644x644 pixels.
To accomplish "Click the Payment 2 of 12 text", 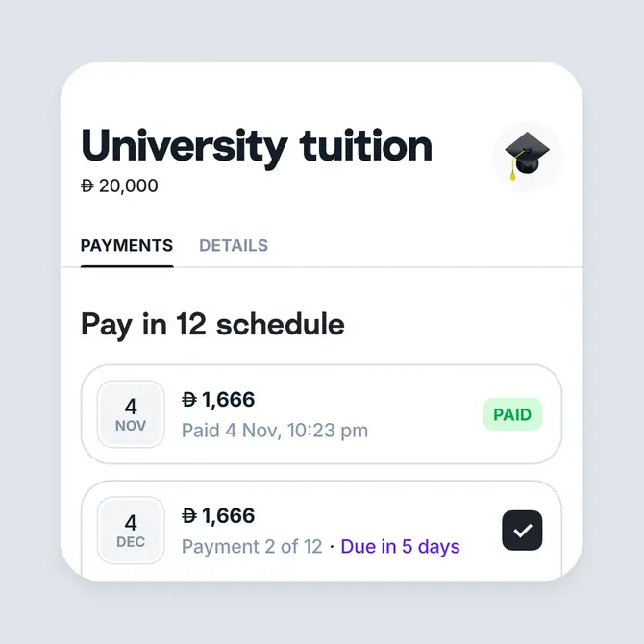I will tap(252, 547).
